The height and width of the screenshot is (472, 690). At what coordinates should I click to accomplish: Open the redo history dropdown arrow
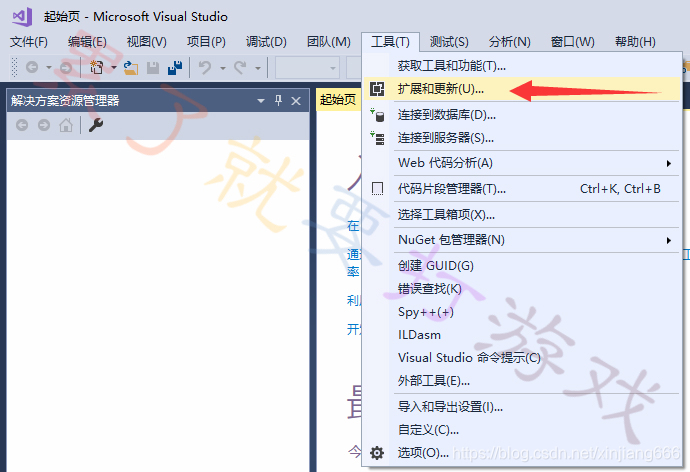point(258,68)
